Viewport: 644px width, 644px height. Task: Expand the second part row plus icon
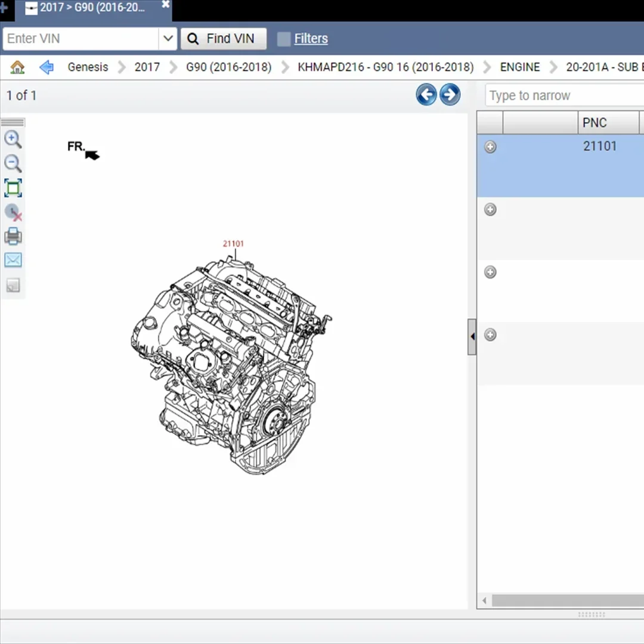pos(490,209)
